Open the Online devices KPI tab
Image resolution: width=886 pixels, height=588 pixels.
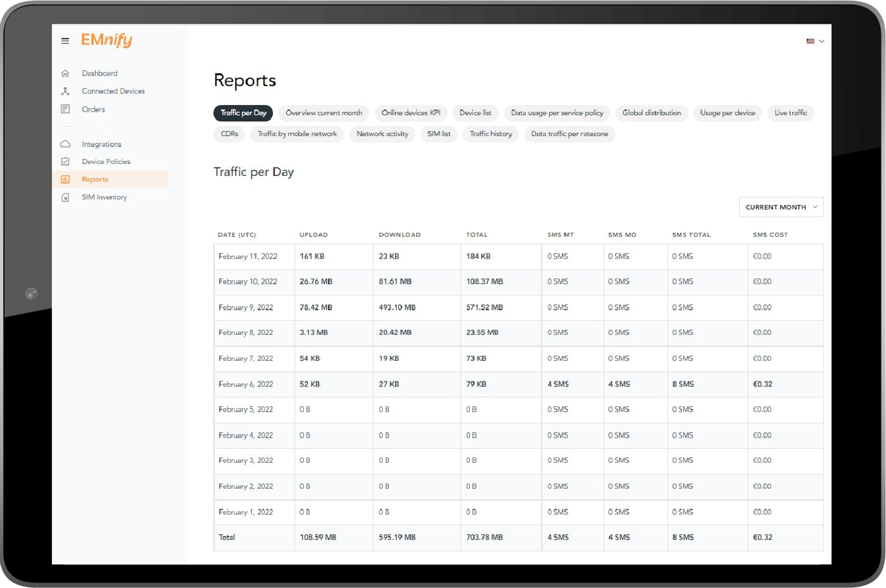[x=411, y=112]
